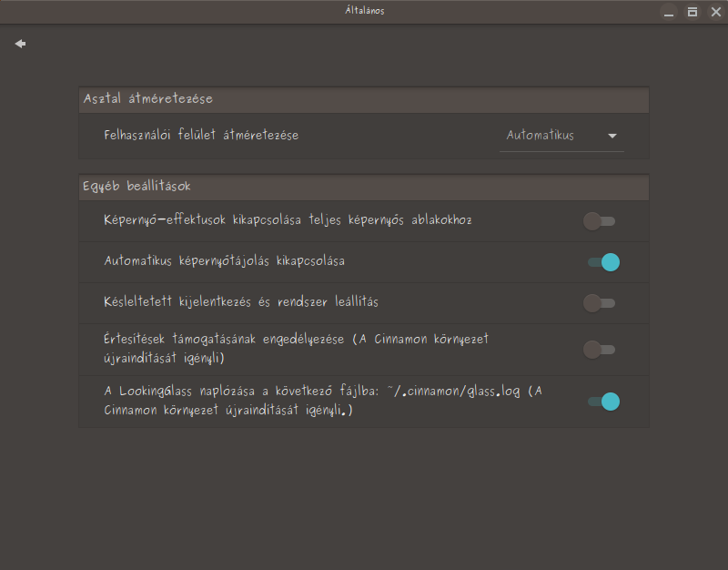
Task: Turn on Értesítések támogatásának engedélyezése switch
Action: tap(600, 350)
